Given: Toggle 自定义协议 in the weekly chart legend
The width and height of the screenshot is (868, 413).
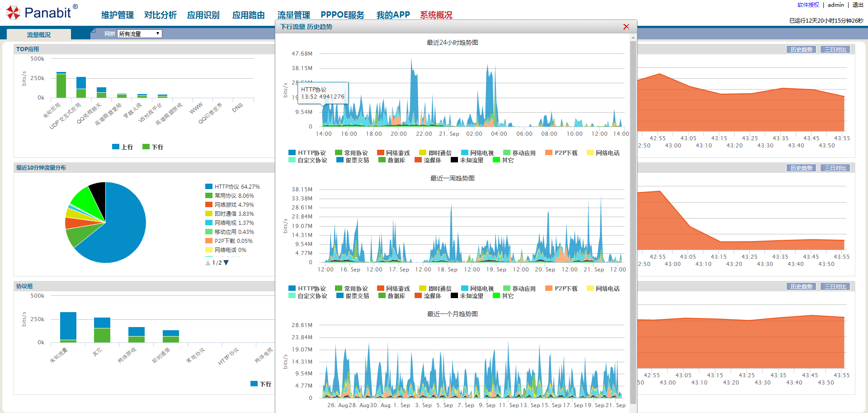Looking at the screenshot, I should [x=308, y=296].
